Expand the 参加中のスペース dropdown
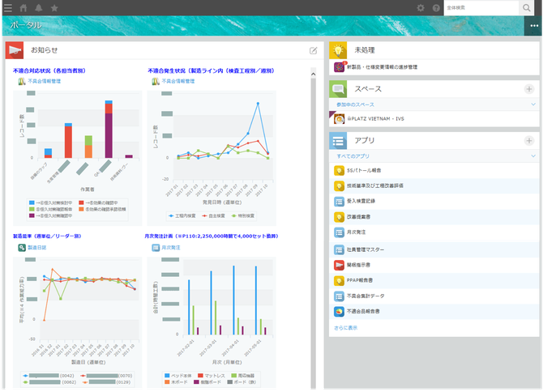 click(x=533, y=104)
